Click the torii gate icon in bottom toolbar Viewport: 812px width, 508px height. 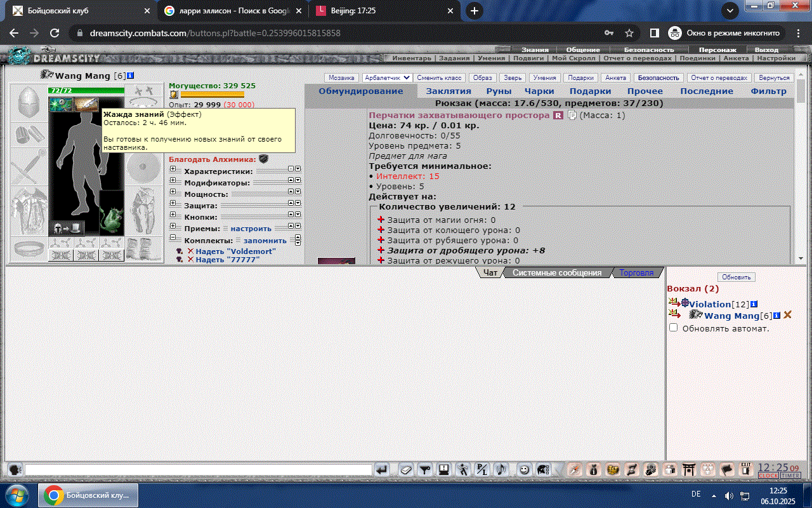[688, 470]
